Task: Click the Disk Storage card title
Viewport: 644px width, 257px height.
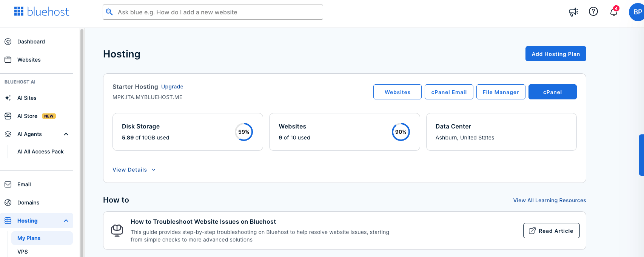Action: point(141,126)
